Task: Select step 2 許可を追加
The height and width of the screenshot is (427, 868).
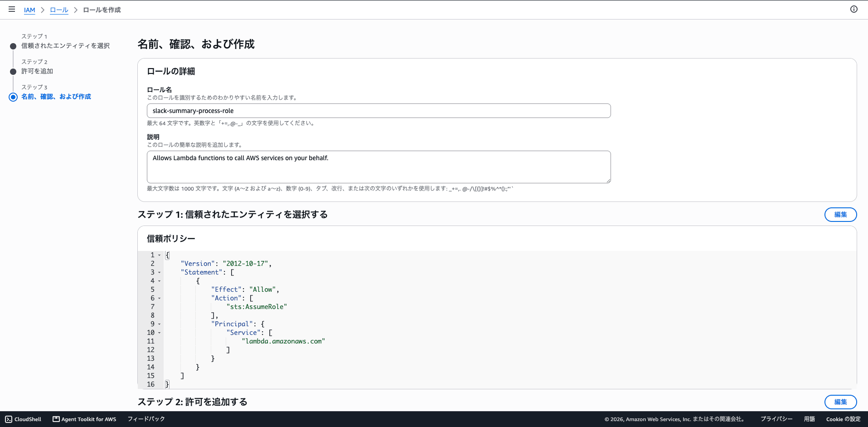Action: (x=37, y=71)
